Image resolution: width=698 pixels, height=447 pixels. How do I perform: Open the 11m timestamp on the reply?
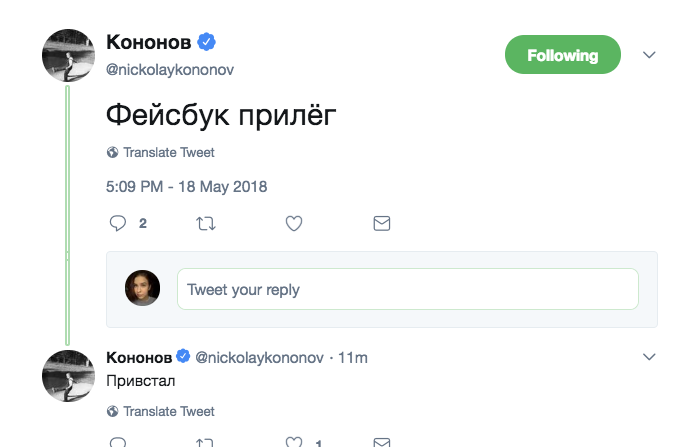(x=353, y=357)
